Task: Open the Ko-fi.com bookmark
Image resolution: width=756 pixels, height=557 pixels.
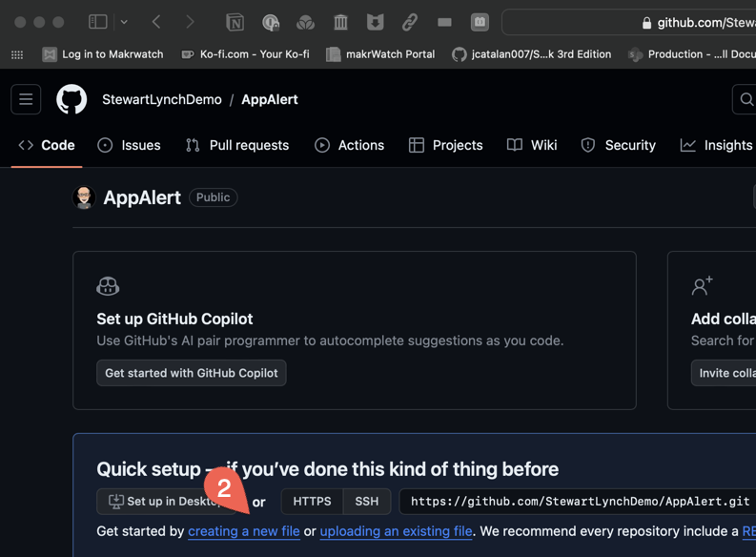Action: (x=245, y=54)
